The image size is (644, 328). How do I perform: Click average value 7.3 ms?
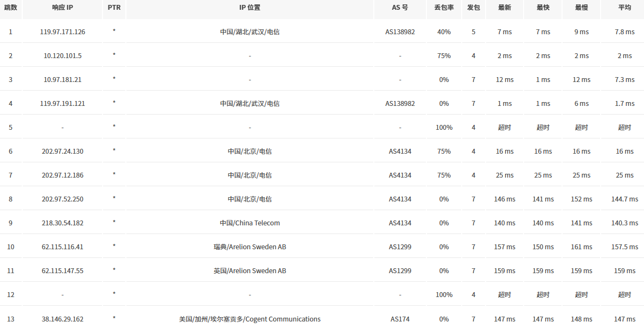tap(624, 79)
